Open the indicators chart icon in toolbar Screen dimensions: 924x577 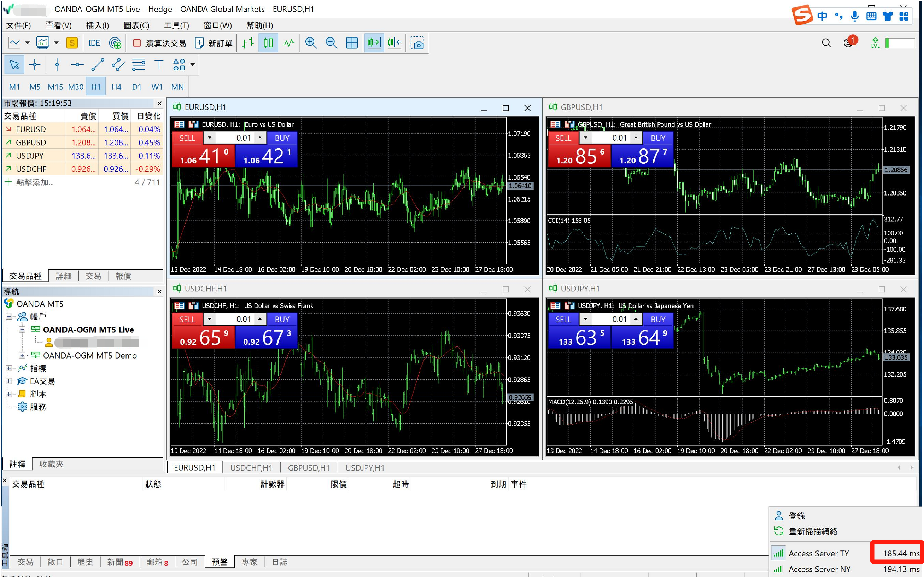[43, 43]
